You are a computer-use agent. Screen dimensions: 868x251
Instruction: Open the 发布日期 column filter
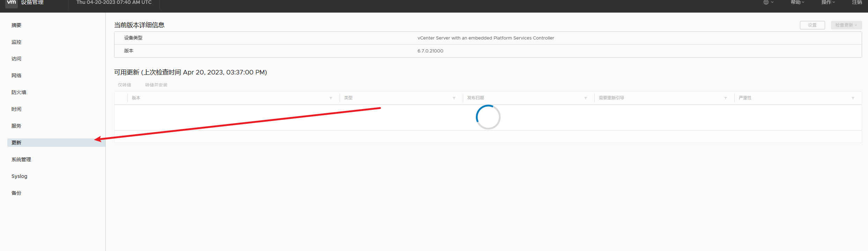click(x=585, y=98)
